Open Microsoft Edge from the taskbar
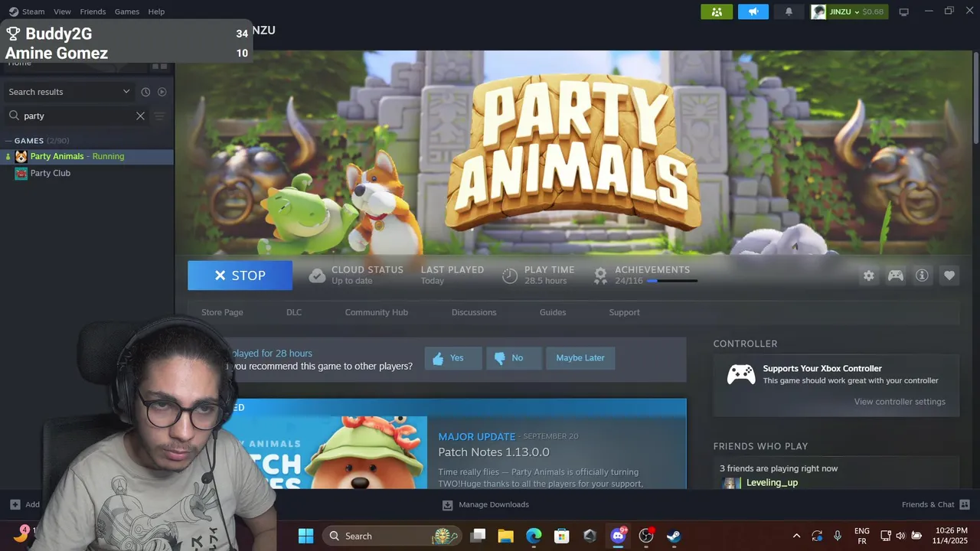The image size is (980, 551). (x=534, y=536)
